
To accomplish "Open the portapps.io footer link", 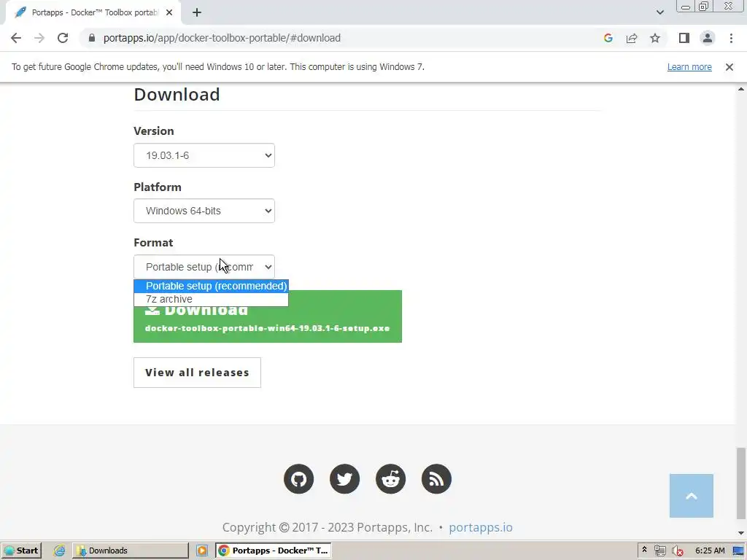I will pyautogui.click(x=481, y=527).
